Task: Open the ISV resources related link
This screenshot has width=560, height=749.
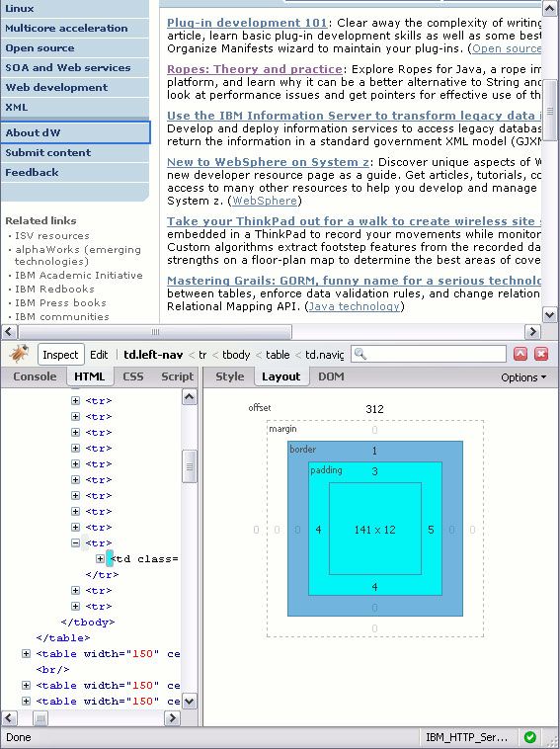Action: [x=52, y=235]
